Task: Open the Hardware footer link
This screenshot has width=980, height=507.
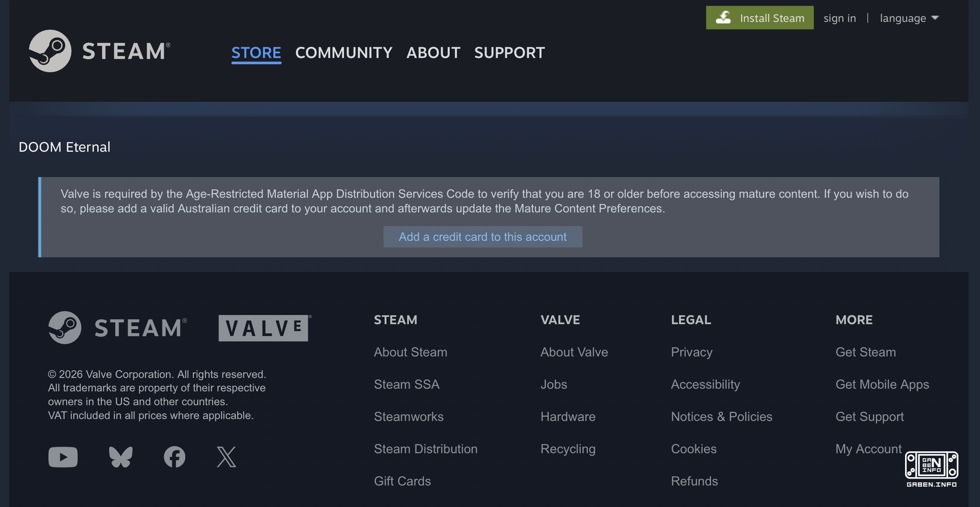Action: [568, 416]
